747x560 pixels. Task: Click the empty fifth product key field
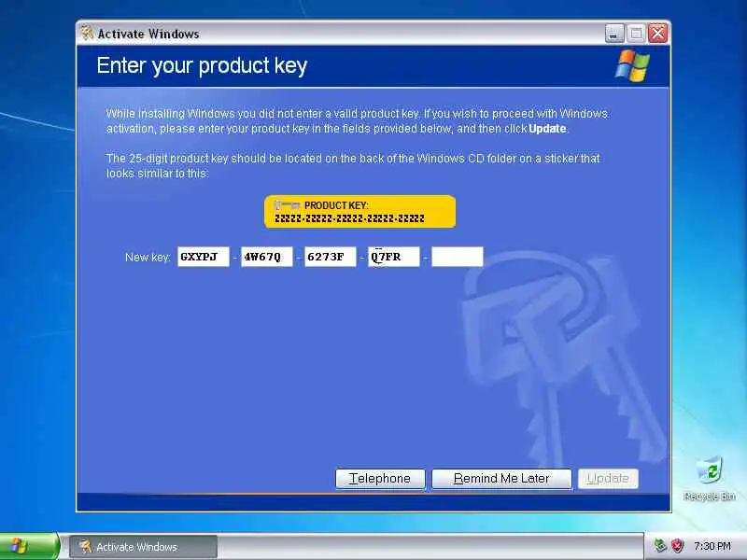(458, 258)
